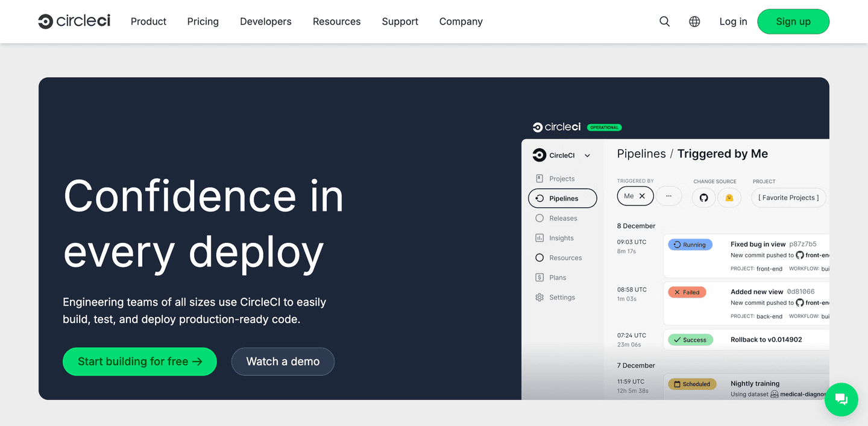Open the search magnifier icon
Image resolution: width=868 pixels, height=426 pixels.
[x=664, y=22]
